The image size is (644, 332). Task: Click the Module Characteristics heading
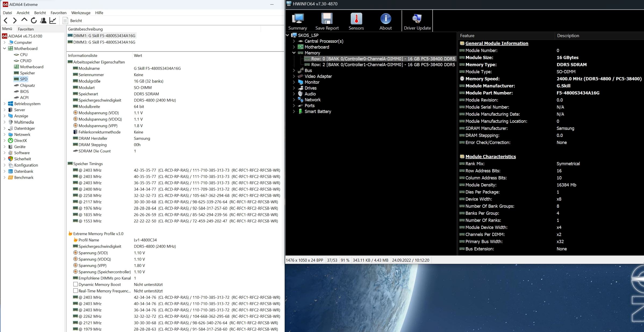pyautogui.click(x=491, y=157)
